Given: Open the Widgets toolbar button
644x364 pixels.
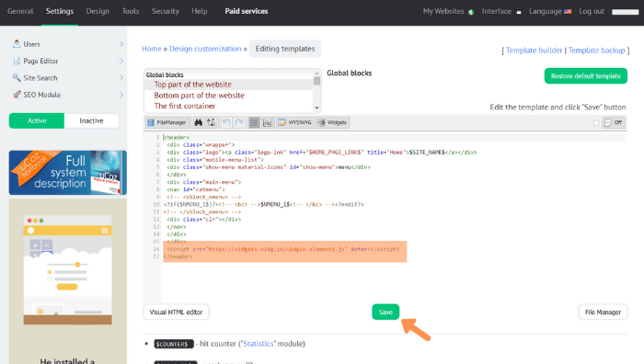Looking at the screenshot, I should (333, 122).
